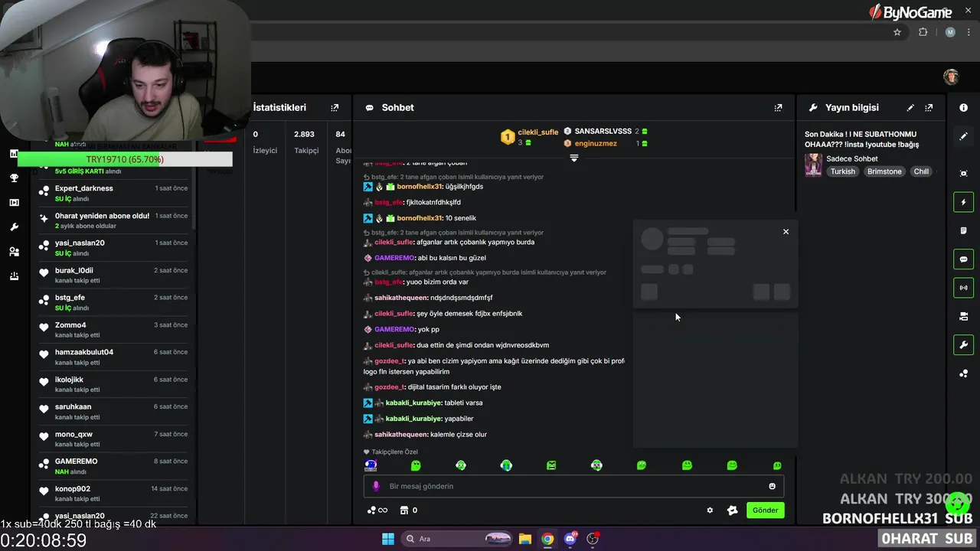Click the document notes icon in right toolbar
Image resolution: width=980 pixels, height=551 pixels.
coord(963,230)
